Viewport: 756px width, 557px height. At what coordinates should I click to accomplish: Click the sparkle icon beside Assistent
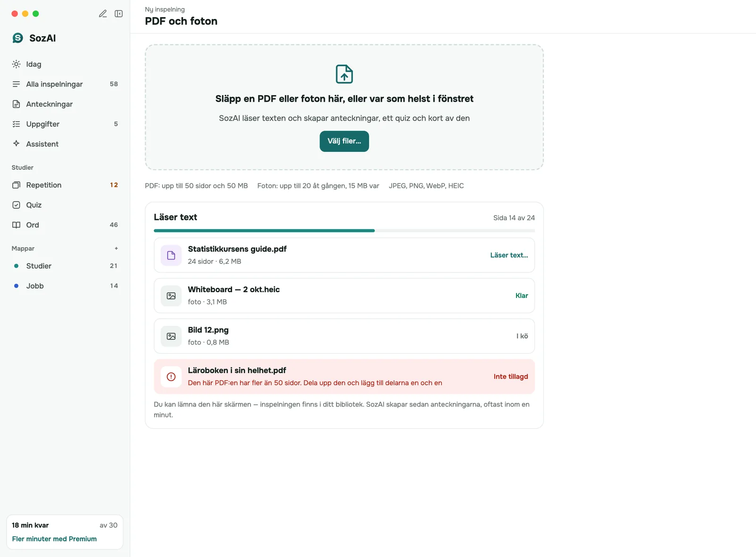tap(16, 144)
